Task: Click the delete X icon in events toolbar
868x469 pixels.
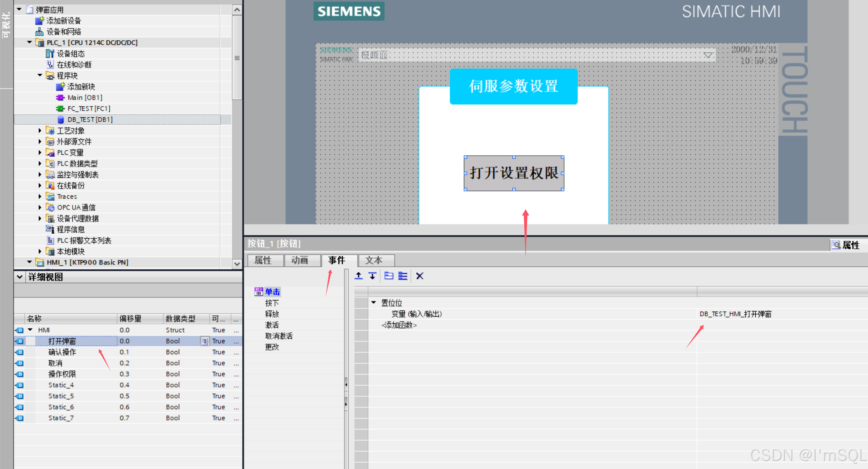Action: tap(420, 276)
